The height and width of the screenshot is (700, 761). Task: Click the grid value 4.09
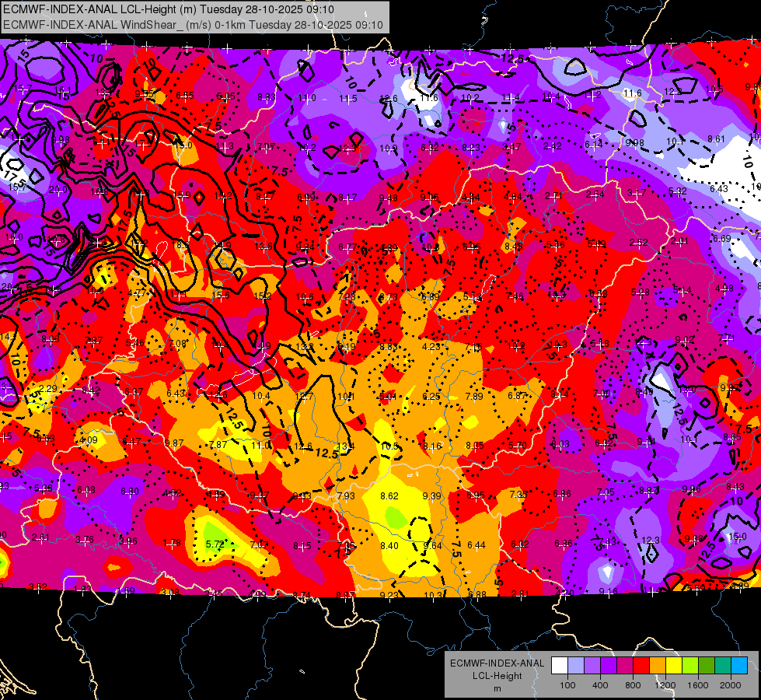tap(89, 440)
